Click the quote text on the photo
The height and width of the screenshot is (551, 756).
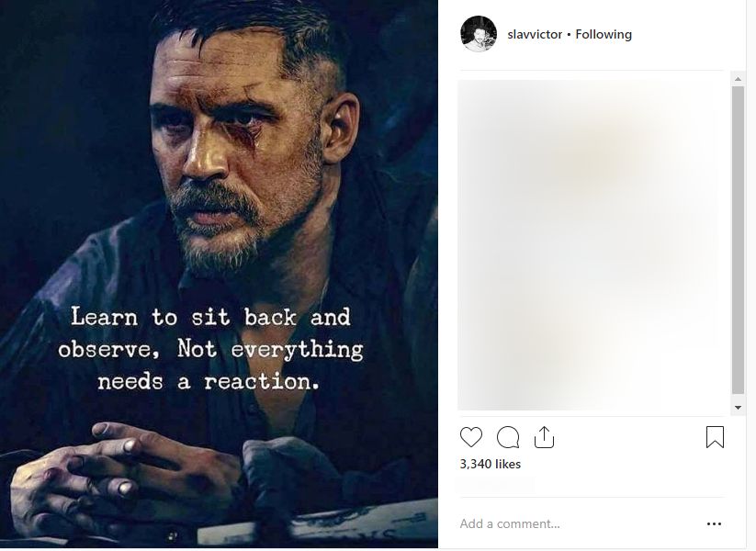click(x=210, y=349)
